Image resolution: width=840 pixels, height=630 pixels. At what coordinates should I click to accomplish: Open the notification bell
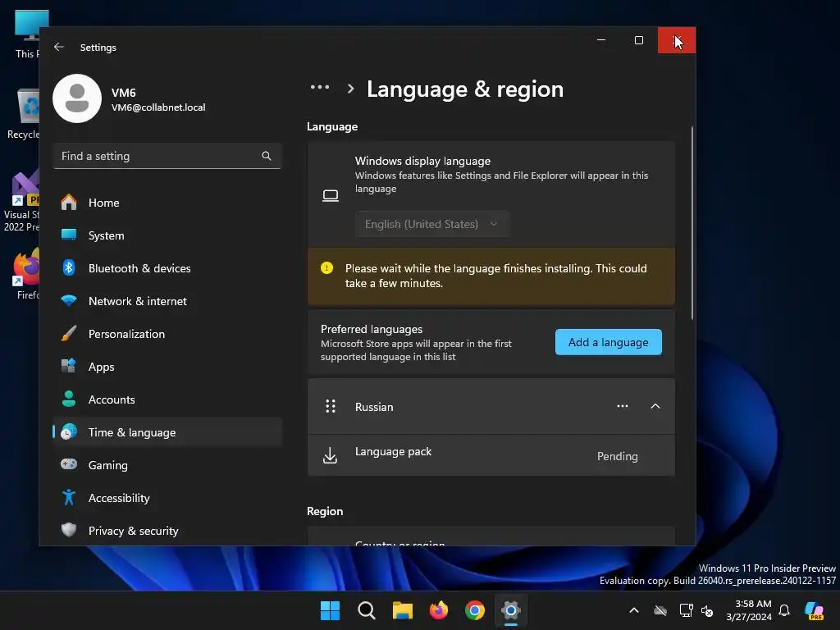(784, 610)
